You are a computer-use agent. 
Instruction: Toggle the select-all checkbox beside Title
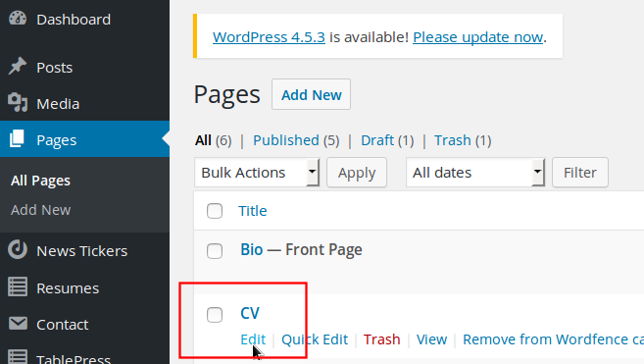tap(215, 211)
